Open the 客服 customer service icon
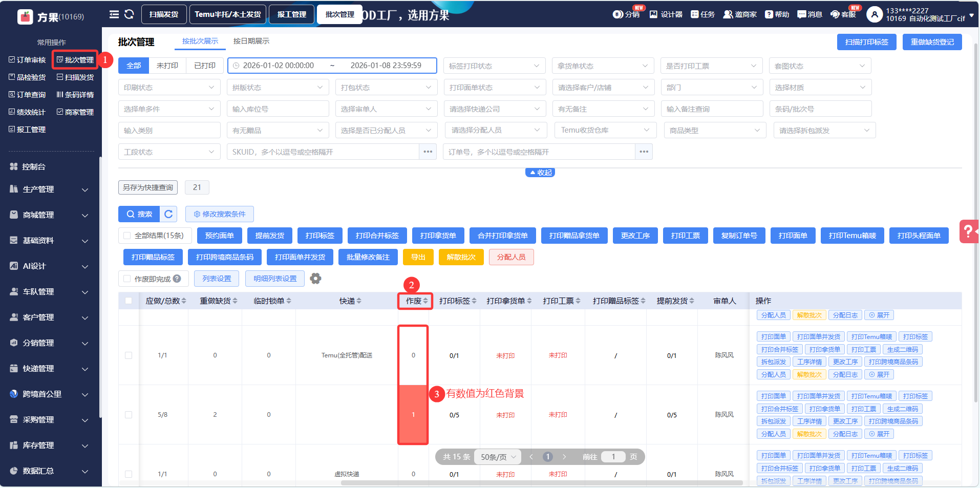Viewport: 980px width, 488px height. 835,14
